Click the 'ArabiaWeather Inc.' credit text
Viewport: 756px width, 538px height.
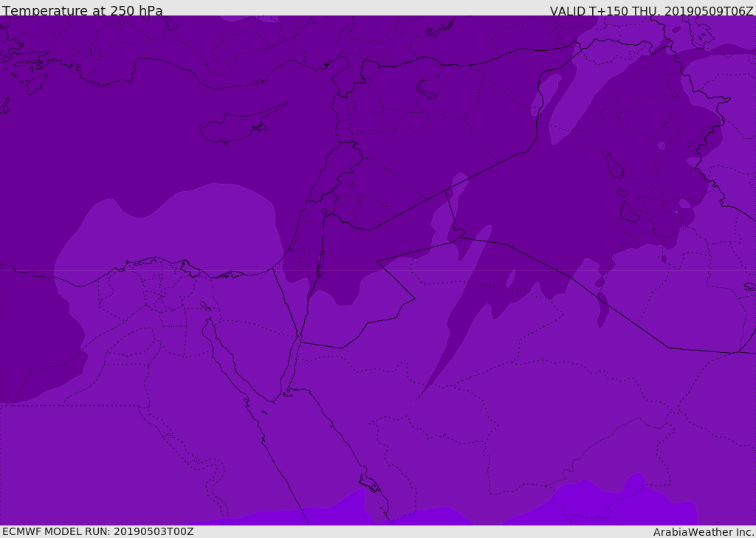click(704, 532)
